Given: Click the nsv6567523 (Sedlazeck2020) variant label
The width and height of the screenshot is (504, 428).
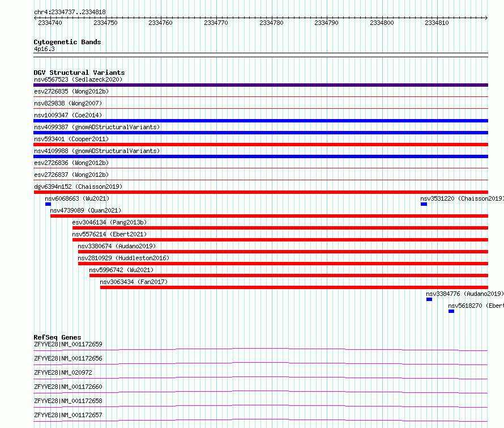Looking at the screenshot, I should pyautogui.click(x=78, y=79).
